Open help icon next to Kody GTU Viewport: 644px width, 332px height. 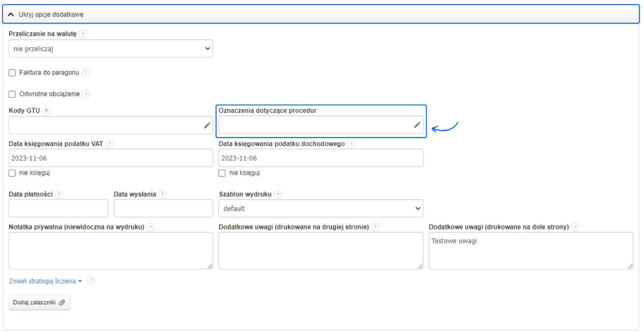46,111
